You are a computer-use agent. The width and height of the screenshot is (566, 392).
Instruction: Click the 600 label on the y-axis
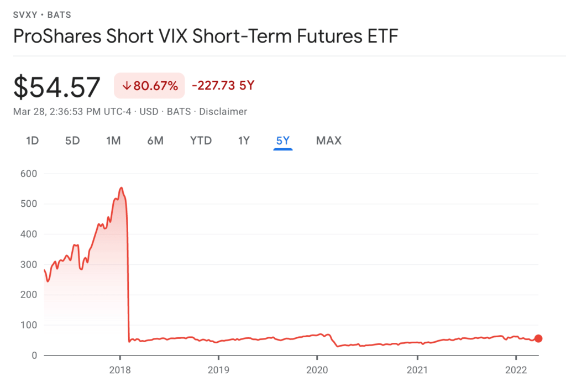click(29, 174)
